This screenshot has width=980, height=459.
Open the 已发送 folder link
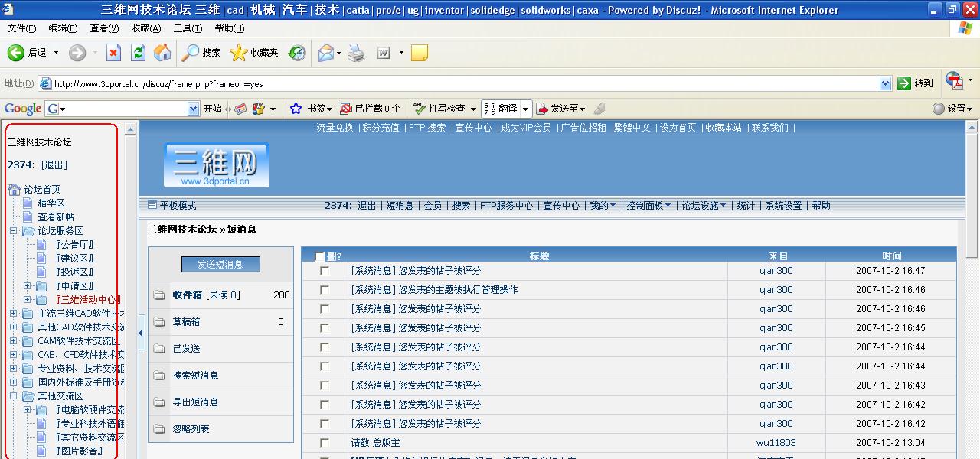point(186,349)
